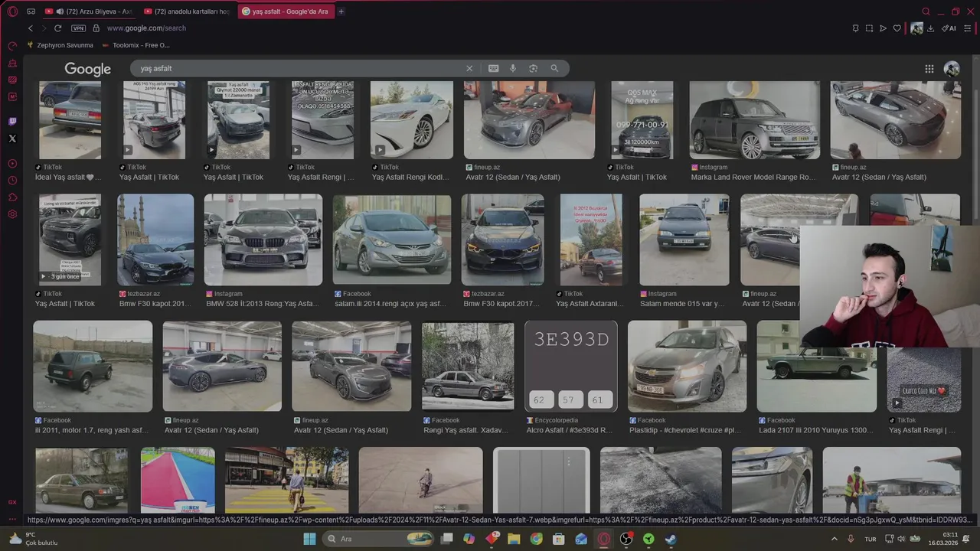Mute audio on the Arzu Əliyeva tab

60,11
